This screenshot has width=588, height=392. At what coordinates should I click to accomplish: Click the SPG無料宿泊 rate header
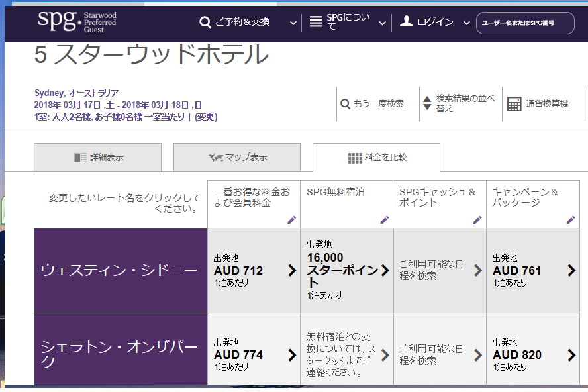click(335, 192)
